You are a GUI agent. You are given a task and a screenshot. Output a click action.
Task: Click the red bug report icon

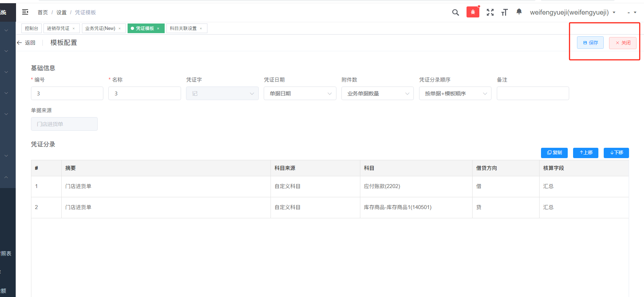pos(473,12)
